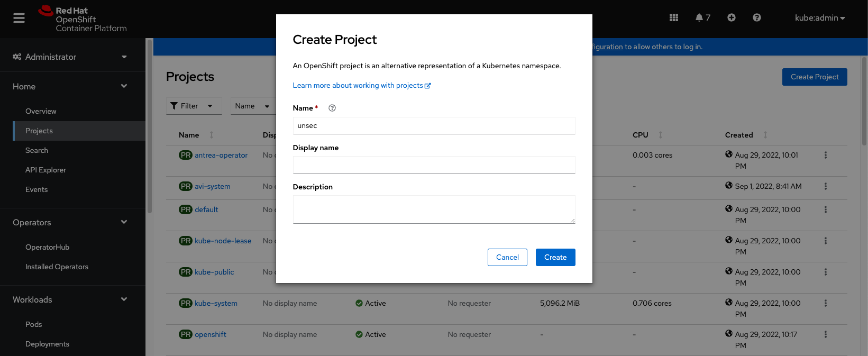Screen dimensions: 868x356
Task: Click the plus import icon in header
Action: tap(732, 17)
